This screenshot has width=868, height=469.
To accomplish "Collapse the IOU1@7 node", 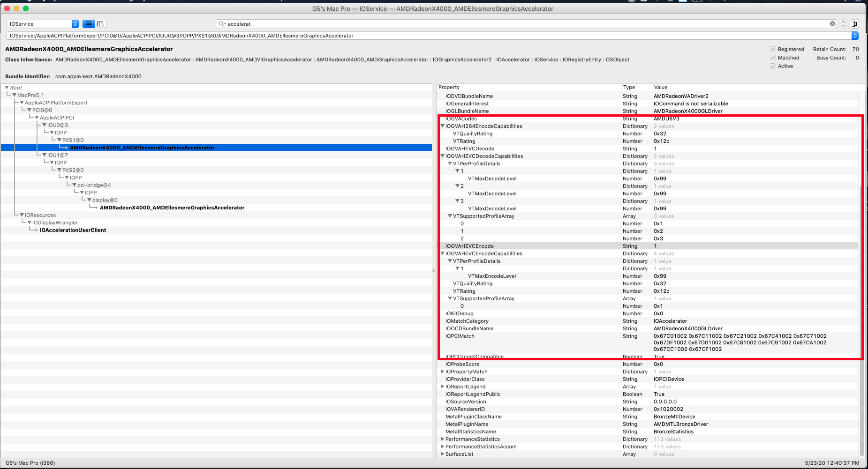I will 44,155.
